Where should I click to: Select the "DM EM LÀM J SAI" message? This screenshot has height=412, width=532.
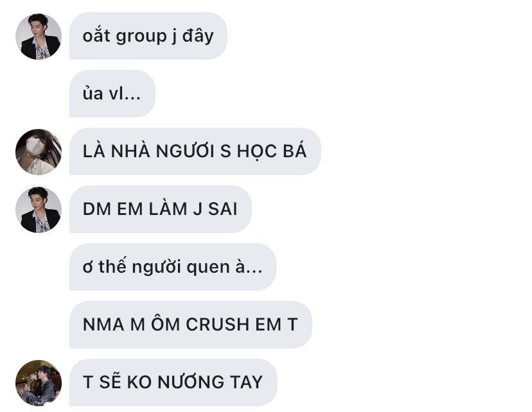click(x=161, y=209)
